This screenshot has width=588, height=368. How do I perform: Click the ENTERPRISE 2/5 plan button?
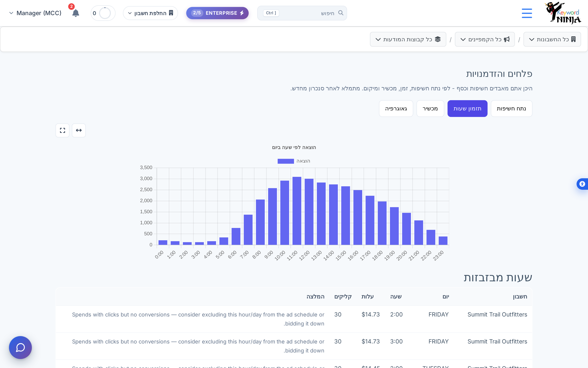(x=217, y=13)
